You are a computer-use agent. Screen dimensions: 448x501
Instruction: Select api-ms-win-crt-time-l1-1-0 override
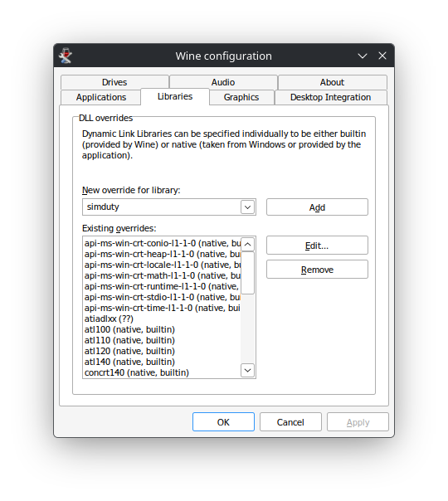tap(162, 308)
